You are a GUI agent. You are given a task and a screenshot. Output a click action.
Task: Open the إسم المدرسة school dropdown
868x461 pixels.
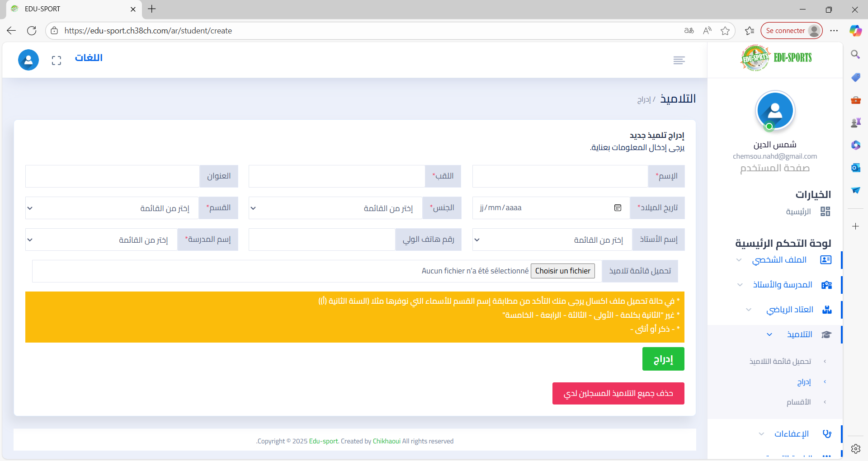pos(101,240)
